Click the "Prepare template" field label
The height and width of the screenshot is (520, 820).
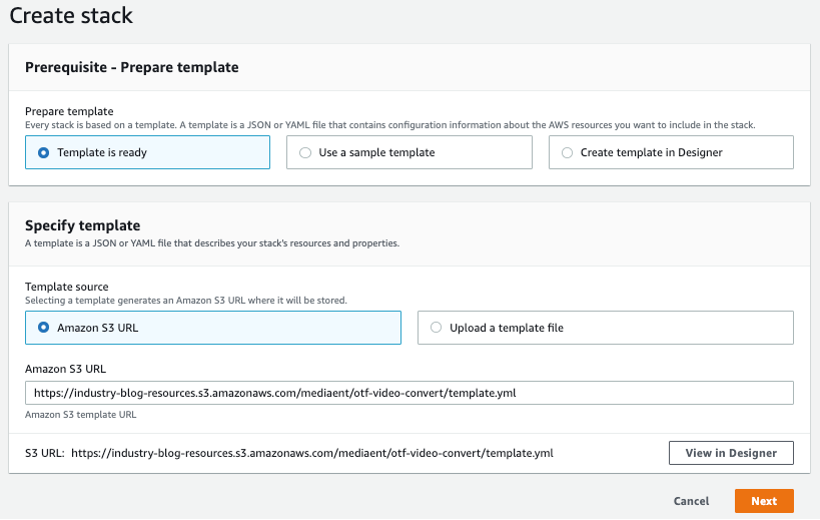tap(69, 111)
